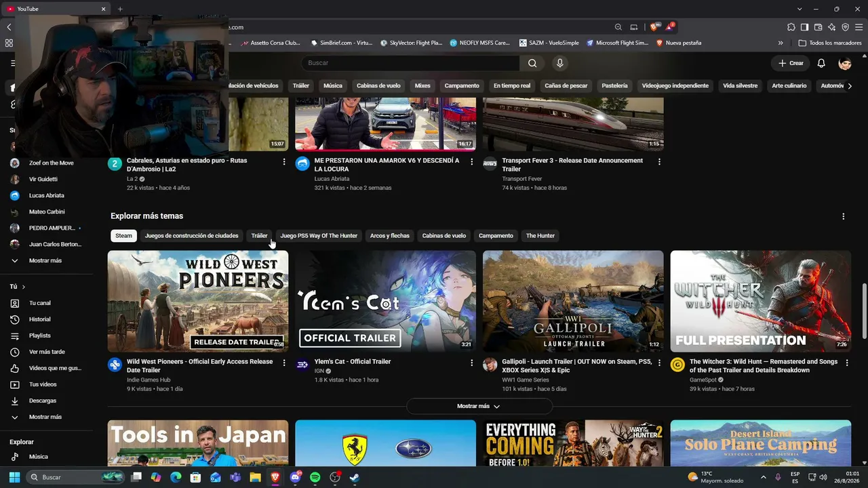Open File Explorer from the taskbar

click(255, 477)
